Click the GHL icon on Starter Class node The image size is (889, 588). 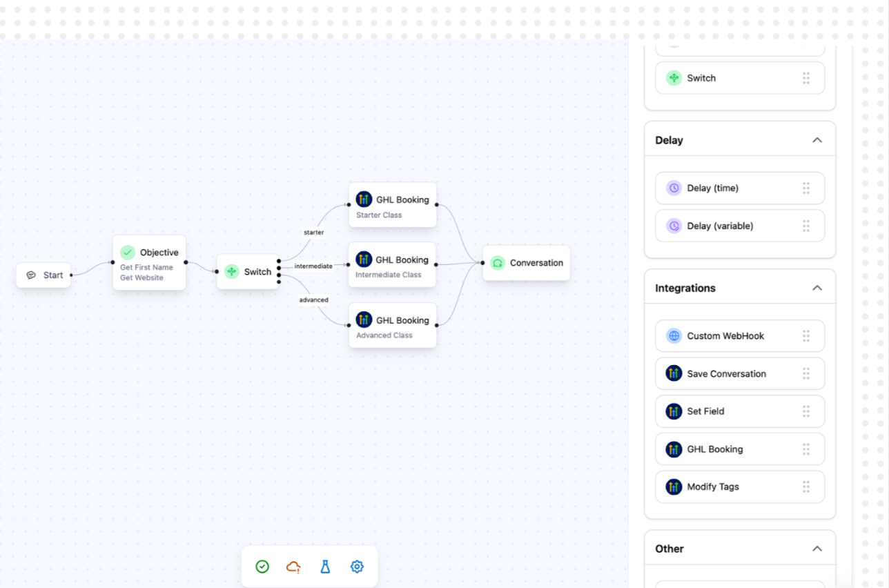point(364,199)
